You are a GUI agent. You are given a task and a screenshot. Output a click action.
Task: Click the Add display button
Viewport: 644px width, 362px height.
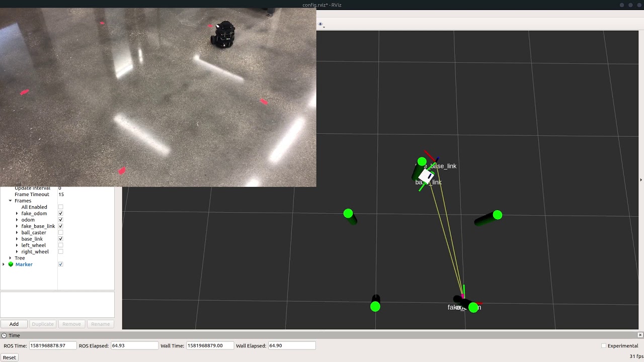tap(14, 324)
